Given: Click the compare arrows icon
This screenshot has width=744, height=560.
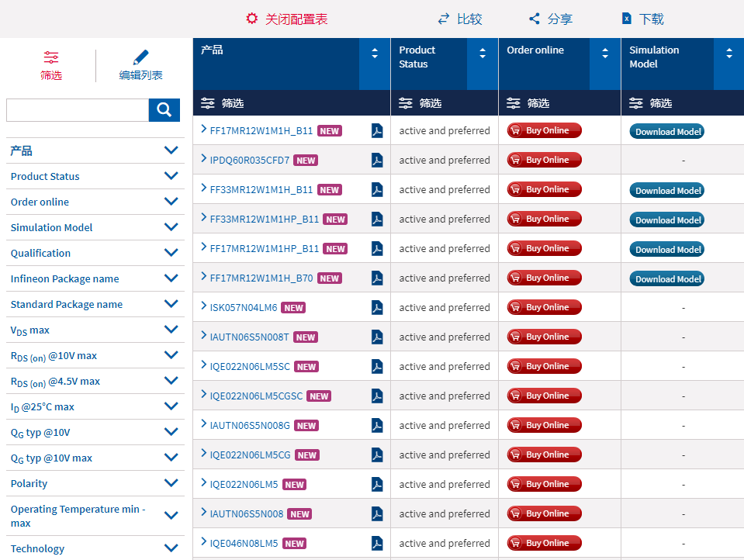Looking at the screenshot, I should [444, 19].
